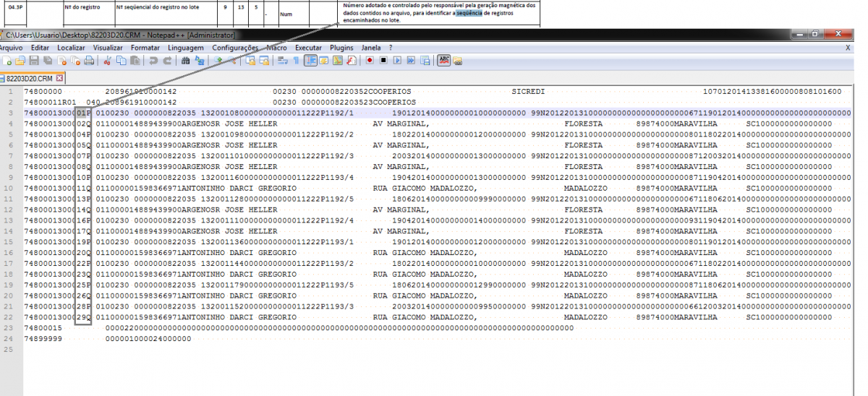Click the Redo toolbar arrow
Image resolution: width=868 pixels, height=396 pixels.
[x=168, y=60]
